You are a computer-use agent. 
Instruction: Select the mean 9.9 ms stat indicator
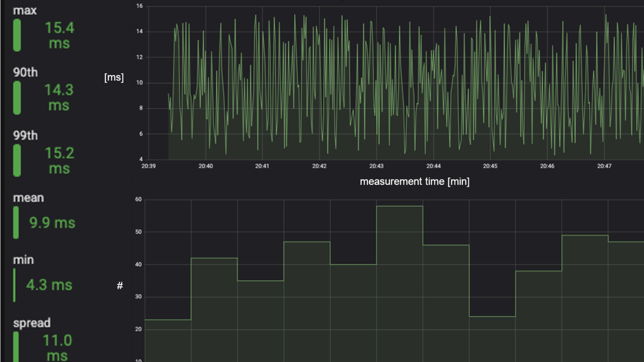point(16,222)
